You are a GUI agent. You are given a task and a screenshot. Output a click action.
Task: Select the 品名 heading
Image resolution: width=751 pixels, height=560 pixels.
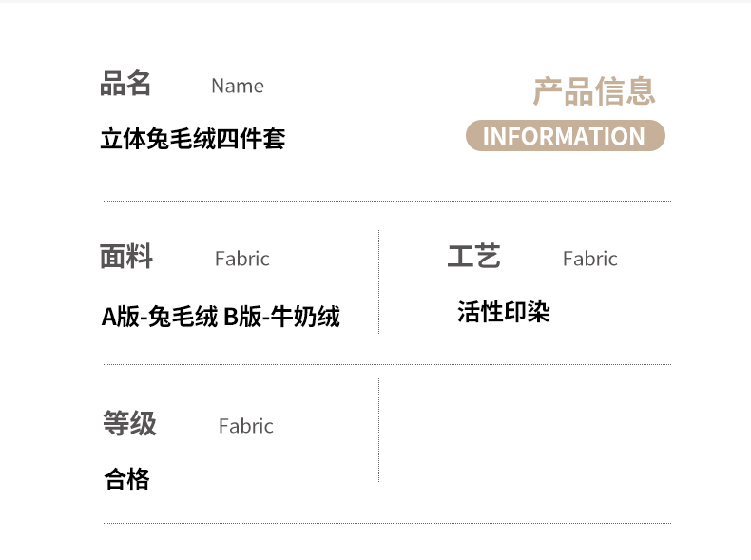pyautogui.click(x=125, y=84)
